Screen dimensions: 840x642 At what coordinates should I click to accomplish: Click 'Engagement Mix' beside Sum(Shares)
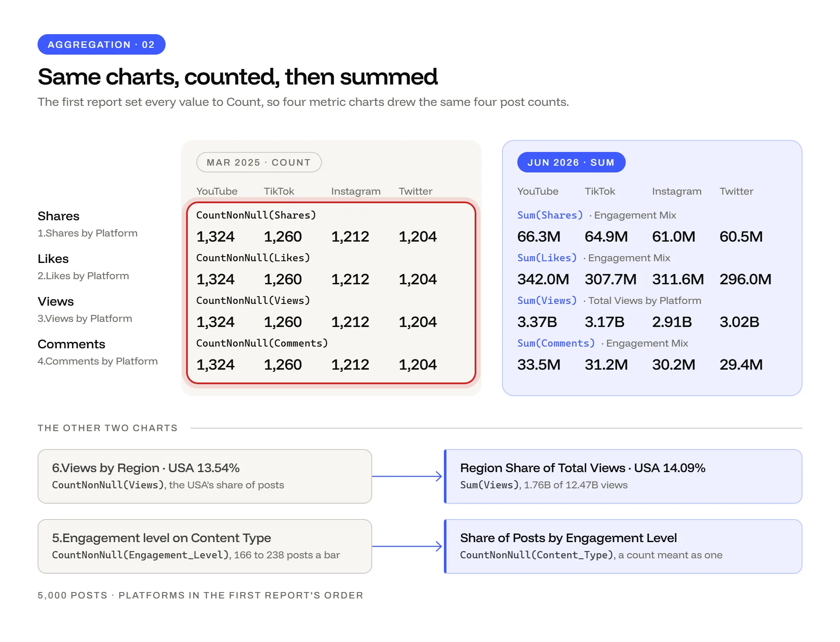(x=635, y=215)
